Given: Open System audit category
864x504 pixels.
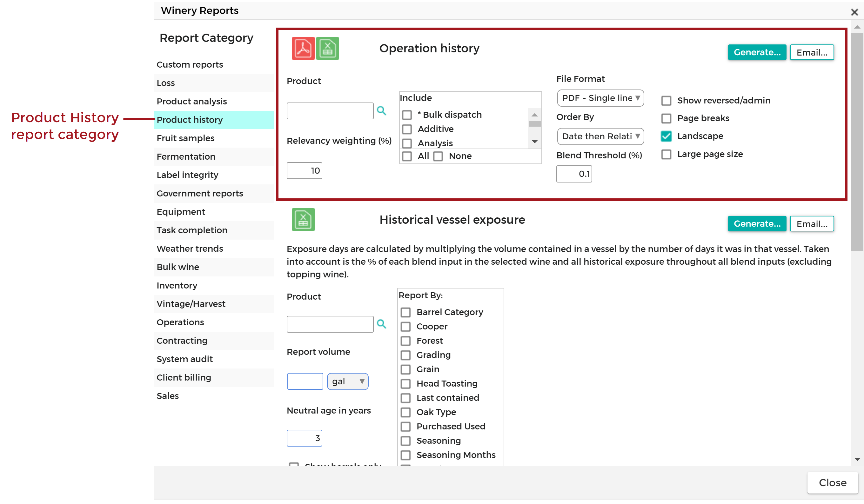Looking at the screenshot, I should 214,359.
